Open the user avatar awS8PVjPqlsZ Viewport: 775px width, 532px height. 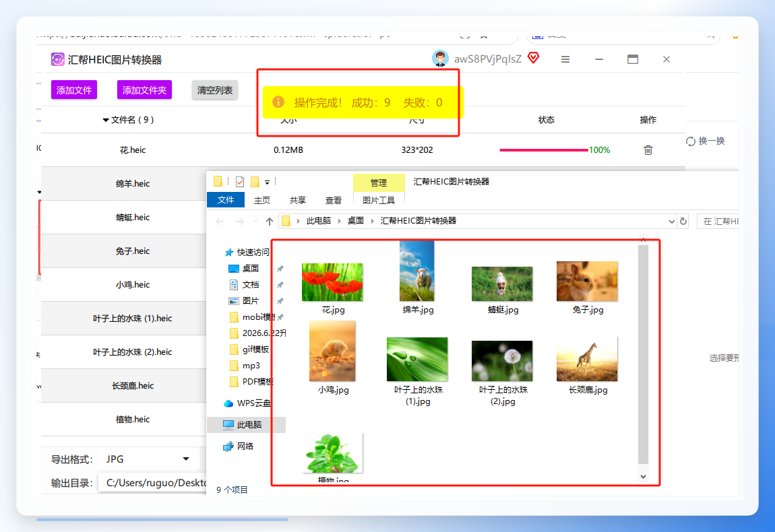[440, 59]
